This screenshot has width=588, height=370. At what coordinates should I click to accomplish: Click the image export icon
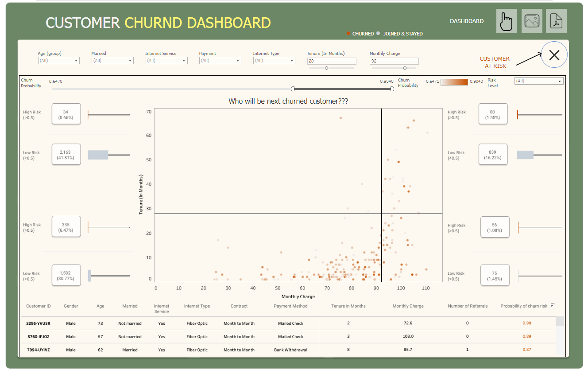[x=531, y=21]
